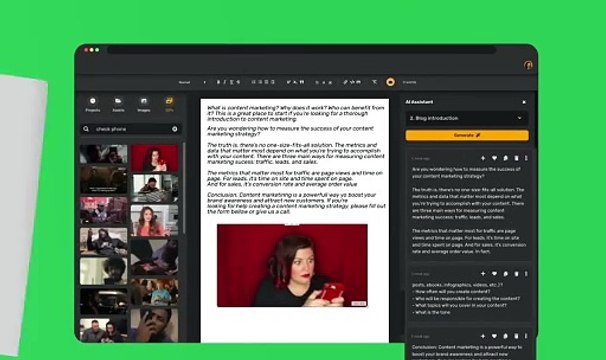The height and width of the screenshot is (360, 606).
Task: Click the 'Conclusion: Content marketing' paragraph in document
Action: point(296,203)
